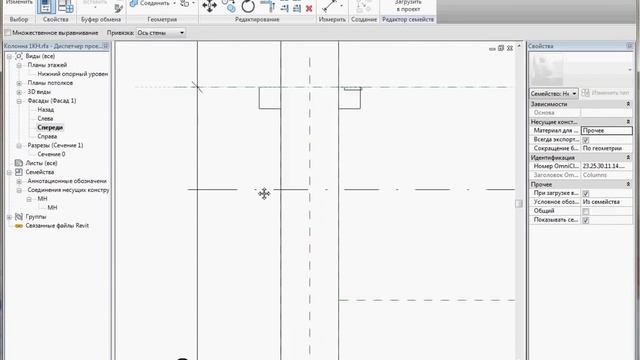Click the Family Types icon next to Properties

tap(65, 6)
